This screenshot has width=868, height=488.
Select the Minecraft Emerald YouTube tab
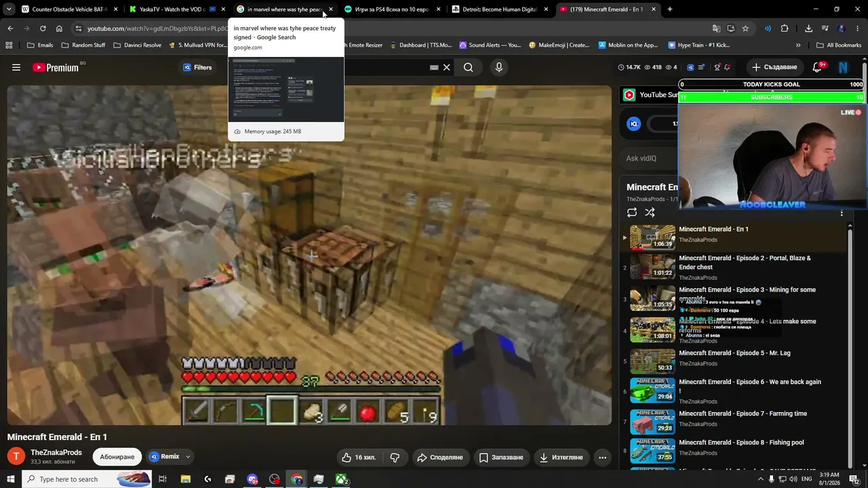pyautogui.click(x=607, y=9)
